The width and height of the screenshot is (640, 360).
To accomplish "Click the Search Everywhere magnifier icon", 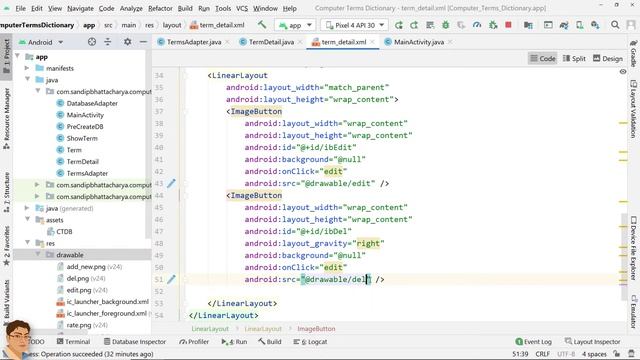I will 615,25.
